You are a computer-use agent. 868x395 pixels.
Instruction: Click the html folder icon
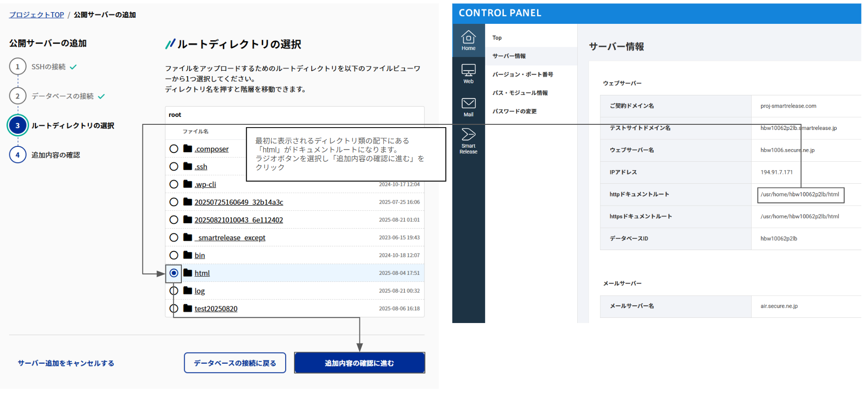click(x=188, y=273)
